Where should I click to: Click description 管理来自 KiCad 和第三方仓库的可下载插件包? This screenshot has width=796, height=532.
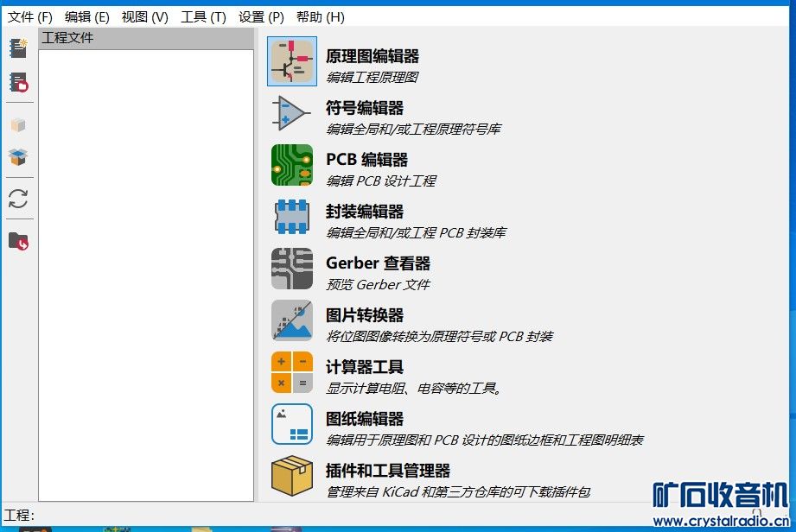tap(458, 491)
